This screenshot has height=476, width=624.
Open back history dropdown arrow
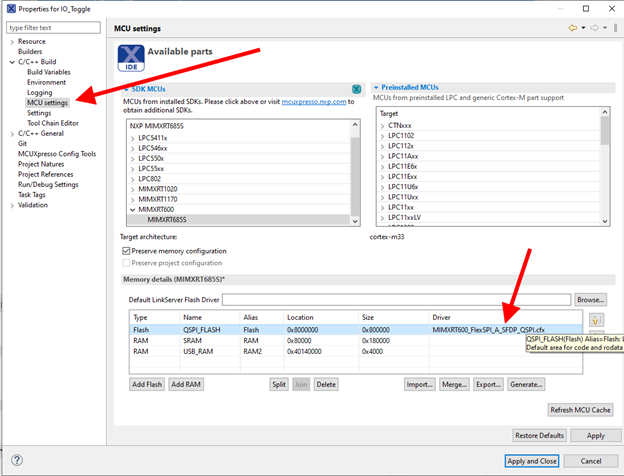[x=583, y=28]
